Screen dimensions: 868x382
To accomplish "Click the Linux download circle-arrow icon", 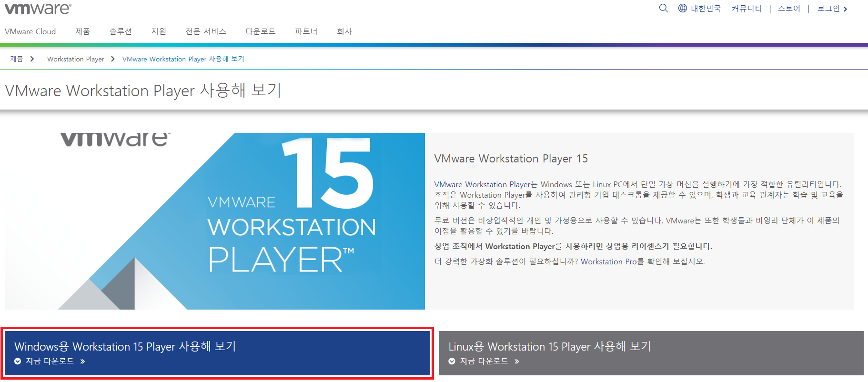I will [452, 361].
